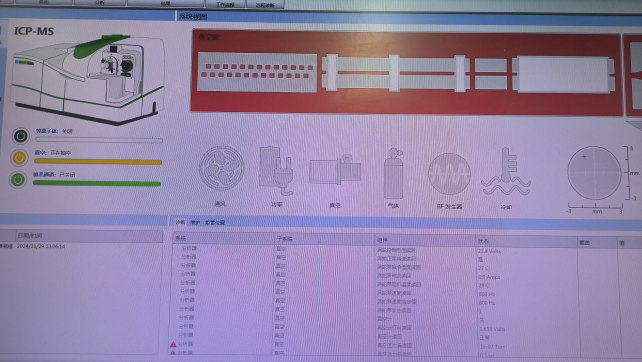Select the 1e-07 Torr status cell

pos(492,346)
